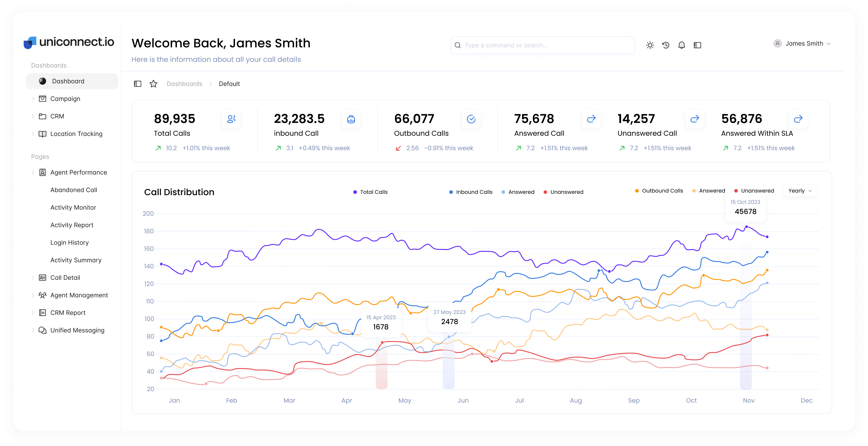Click Location Tracking book icon
Viewport: 868px width, 446px height.
click(43, 134)
